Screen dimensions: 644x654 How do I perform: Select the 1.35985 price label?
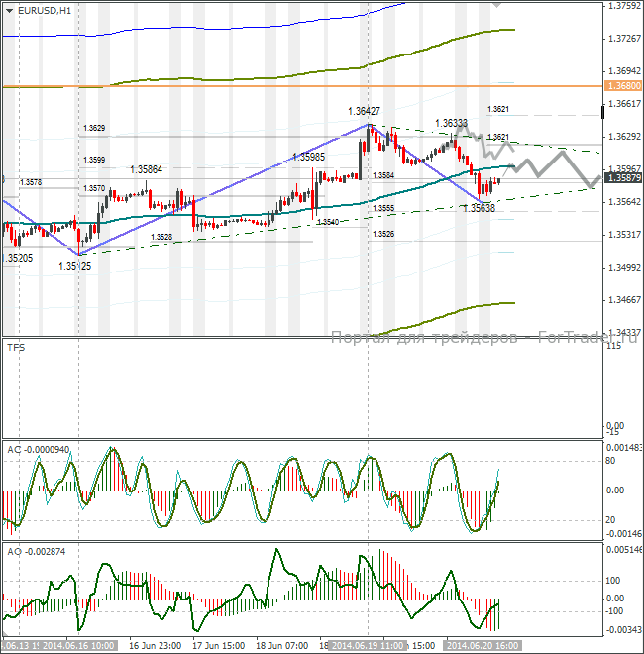pyautogui.click(x=309, y=157)
